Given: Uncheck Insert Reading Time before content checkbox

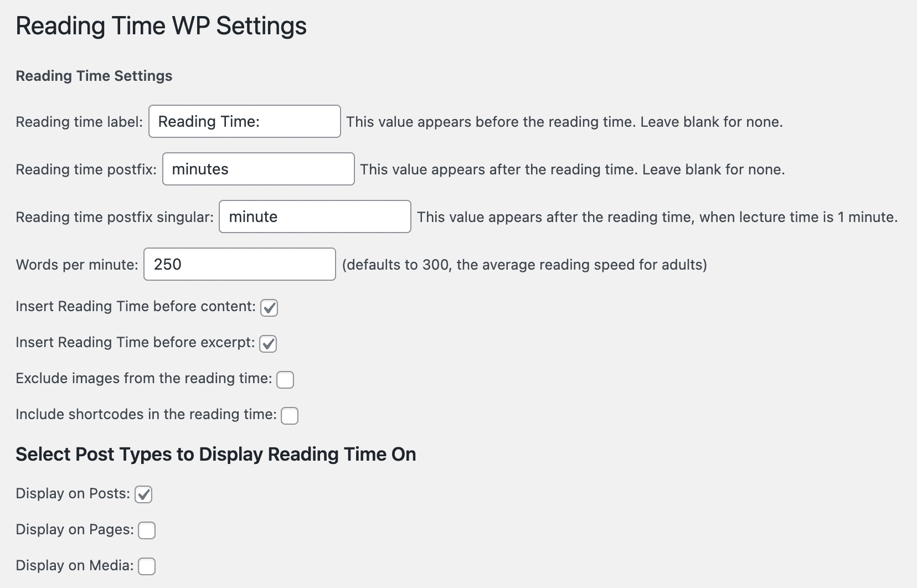Looking at the screenshot, I should click(269, 307).
